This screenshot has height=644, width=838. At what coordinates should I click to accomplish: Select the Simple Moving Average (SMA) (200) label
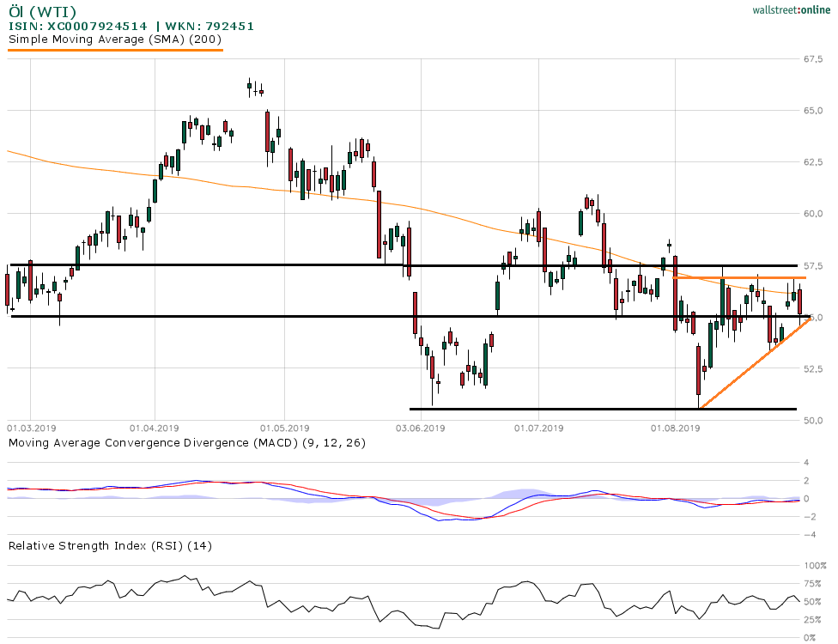point(115,39)
